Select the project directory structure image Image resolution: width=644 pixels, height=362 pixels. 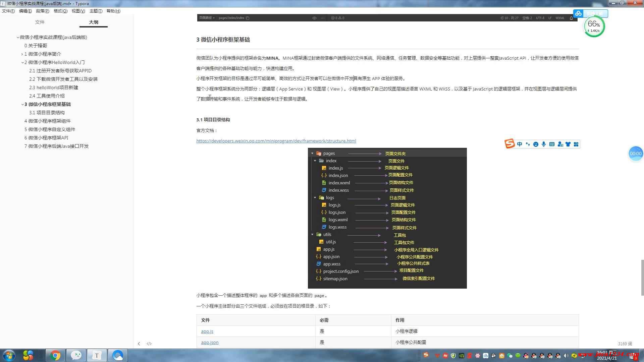pos(387,218)
